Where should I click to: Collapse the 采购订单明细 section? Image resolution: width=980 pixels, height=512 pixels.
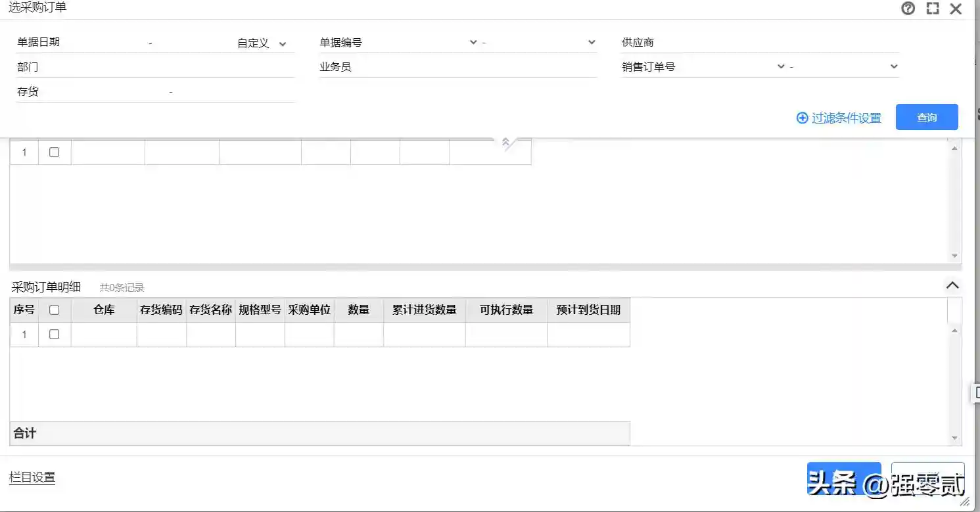coord(952,285)
